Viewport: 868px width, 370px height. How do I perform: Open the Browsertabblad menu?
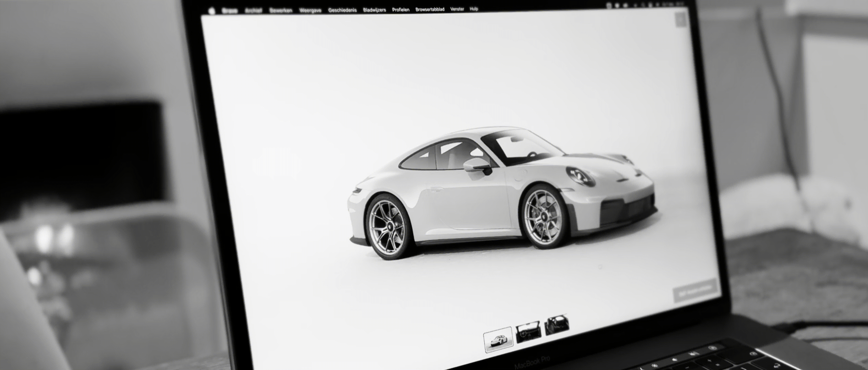tap(430, 9)
